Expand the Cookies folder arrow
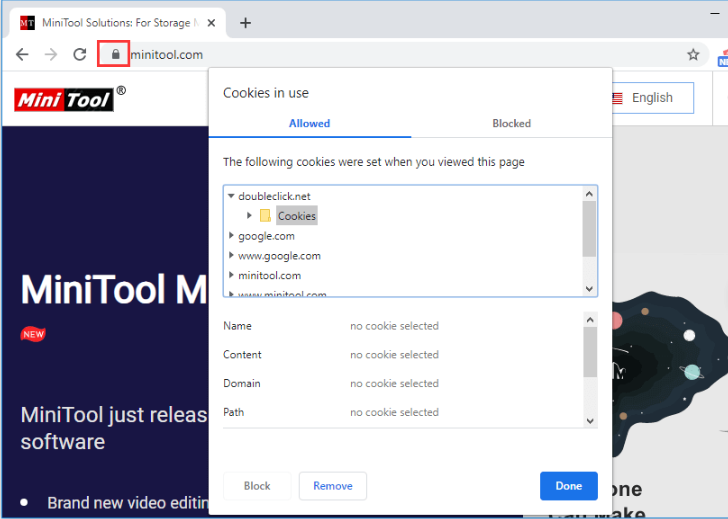This screenshot has height=519, width=728. coord(249,215)
